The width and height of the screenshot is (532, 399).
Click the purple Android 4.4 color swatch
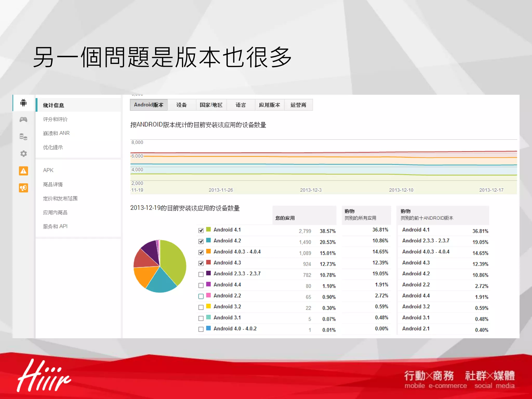(208, 284)
